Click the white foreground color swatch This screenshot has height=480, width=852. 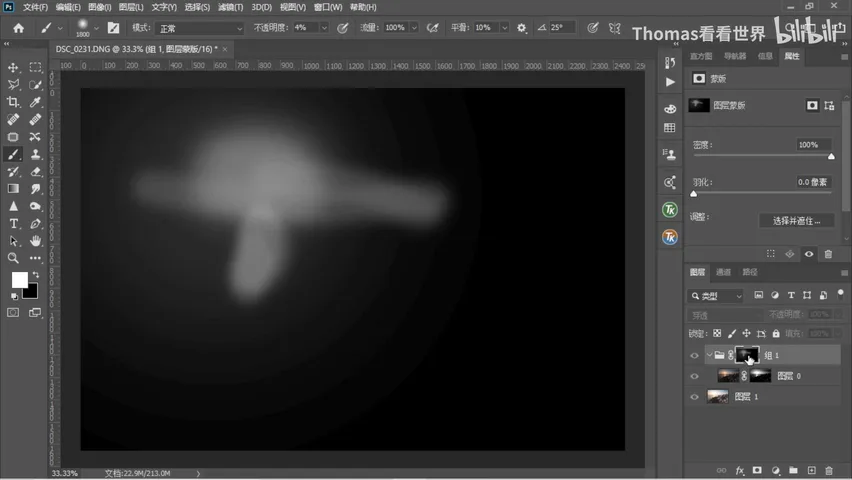pos(20,279)
